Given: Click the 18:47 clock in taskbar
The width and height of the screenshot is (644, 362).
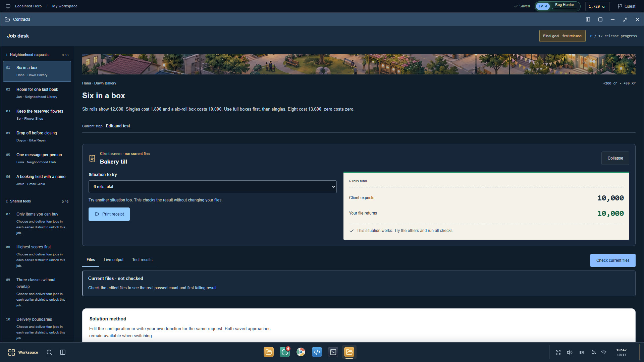Looking at the screenshot, I should 621,352.
